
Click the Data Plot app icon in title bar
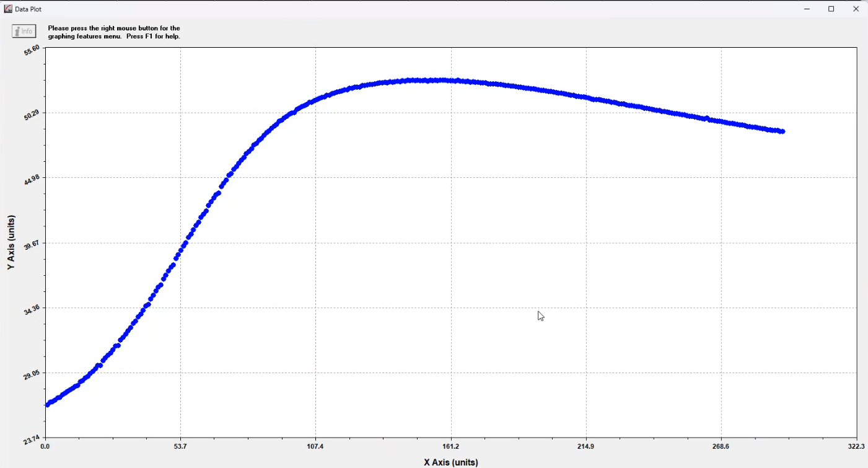(x=8, y=9)
